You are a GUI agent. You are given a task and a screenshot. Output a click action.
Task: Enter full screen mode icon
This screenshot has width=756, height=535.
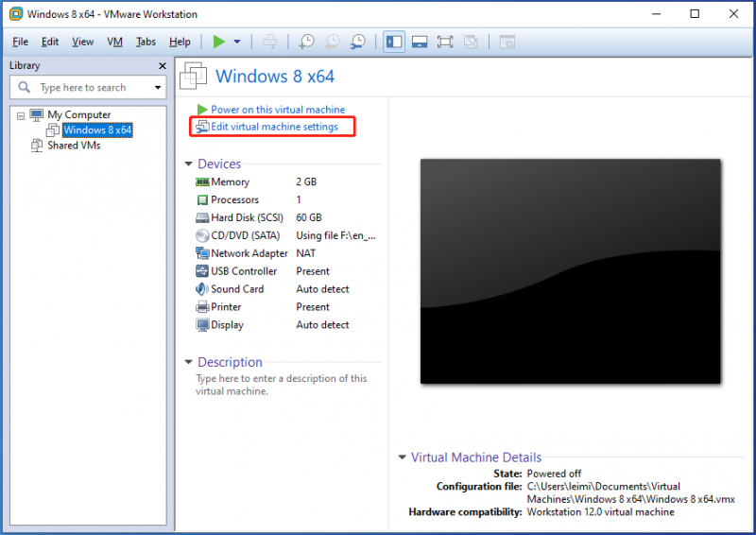[x=445, y=42]
